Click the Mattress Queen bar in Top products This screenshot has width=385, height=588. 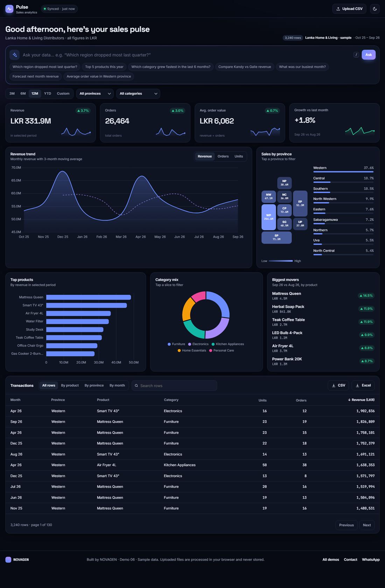point(89,297)
